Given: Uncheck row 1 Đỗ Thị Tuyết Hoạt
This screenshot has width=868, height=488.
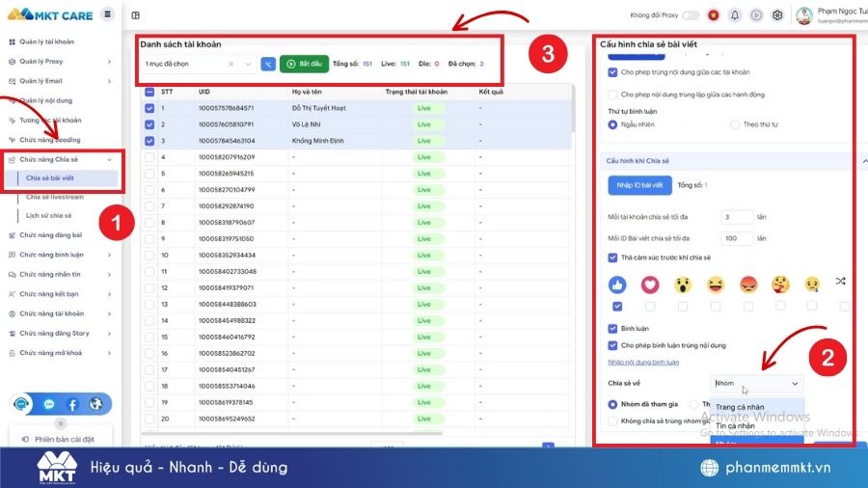Looking at the screenshot, I should click(149, 108).
